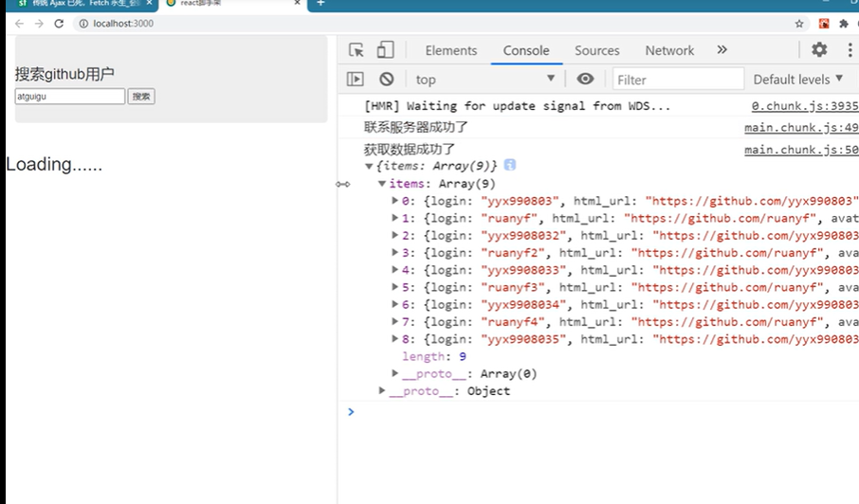The width and height of the screenshot is (859, 504).
Task: View site information icon before localhost:3000
Action: click(x=83, y=24)
